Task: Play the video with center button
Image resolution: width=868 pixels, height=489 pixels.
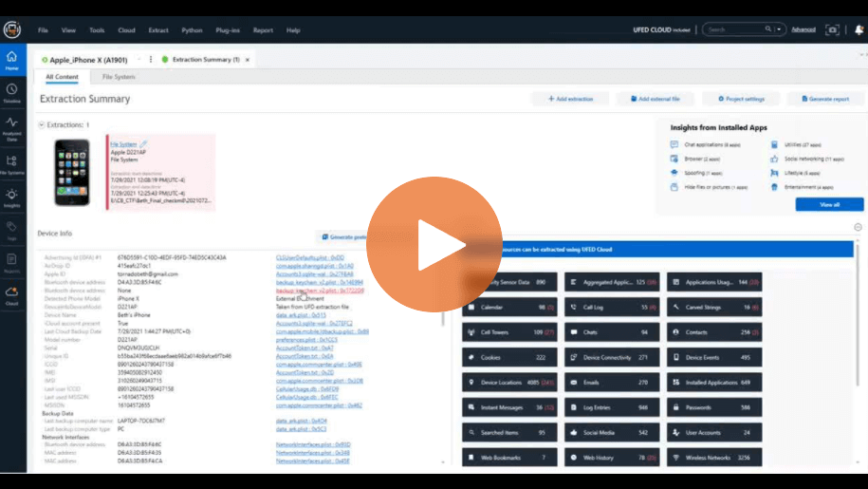Action: coord(434,244)
